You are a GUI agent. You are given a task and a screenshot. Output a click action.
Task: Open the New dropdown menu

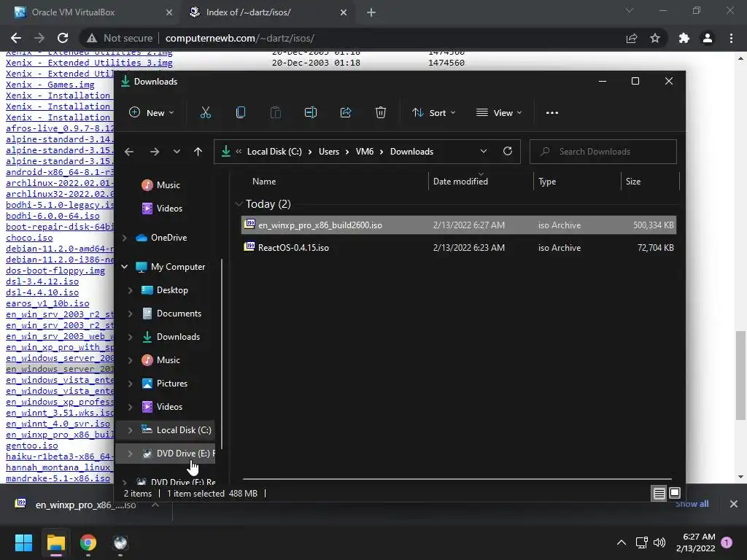tap(152, 113)
